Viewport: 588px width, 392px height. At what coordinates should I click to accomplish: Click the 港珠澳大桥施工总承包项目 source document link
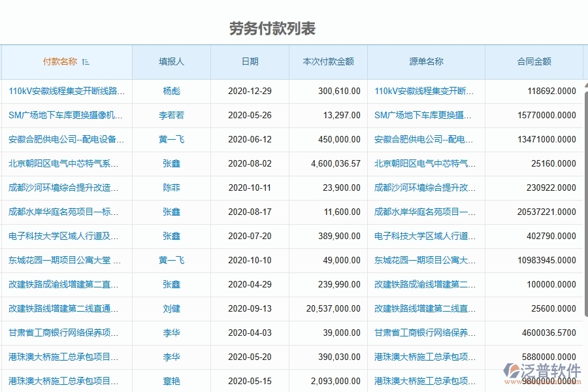click(x=423, y=357)
